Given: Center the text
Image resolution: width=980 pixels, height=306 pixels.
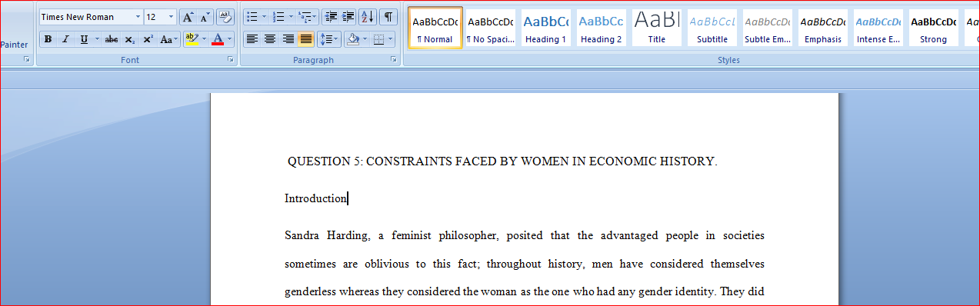Looking at the screenshot, I should (270, 38).
